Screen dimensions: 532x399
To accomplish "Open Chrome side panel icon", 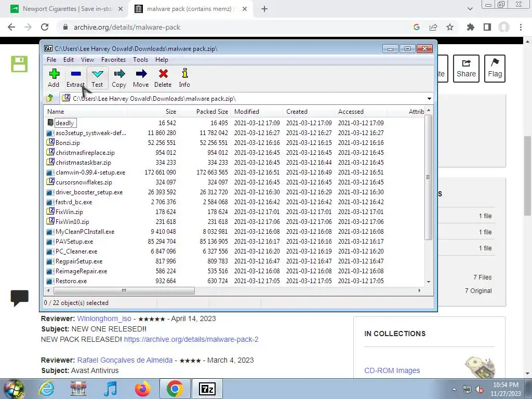I will pyautogui.click(x=487, y=27).
